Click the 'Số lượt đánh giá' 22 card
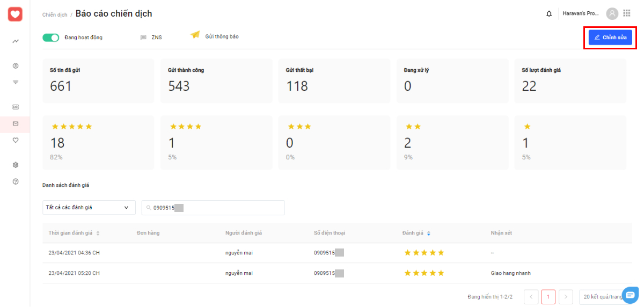 click(570, 81)
